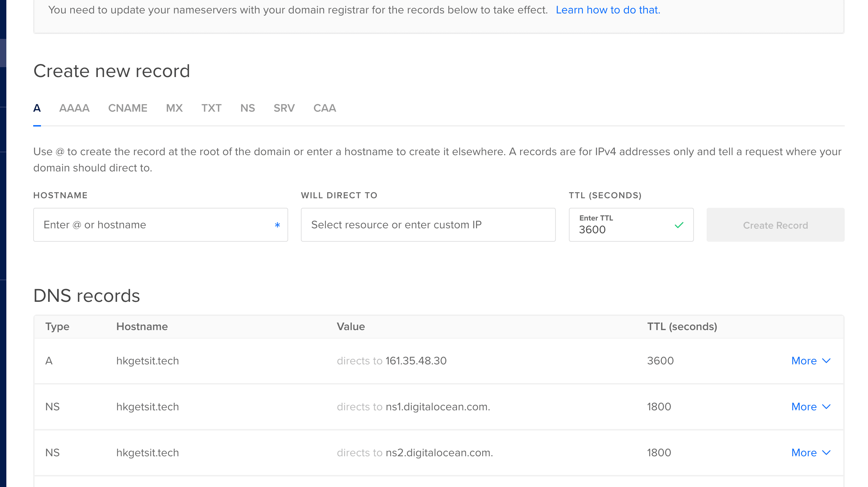This screenshot has width=868, height=487.
Task: Click the 'DNS records' heading
Action: [87, 296]
